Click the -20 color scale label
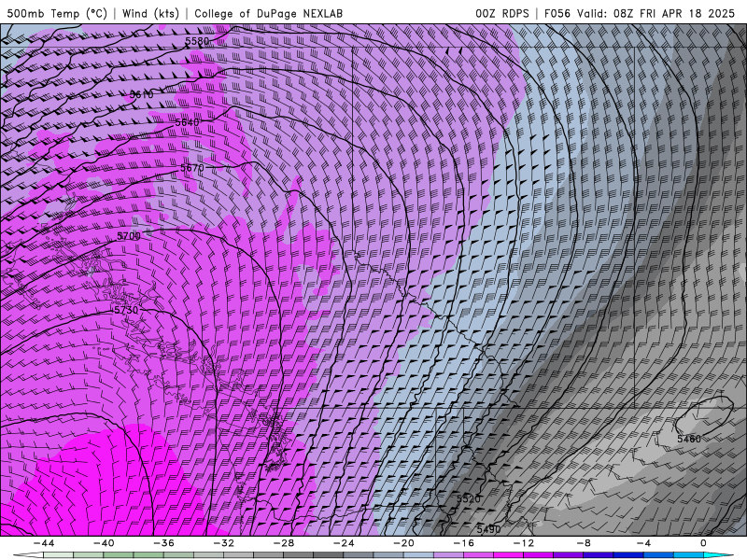 point(404,543)
